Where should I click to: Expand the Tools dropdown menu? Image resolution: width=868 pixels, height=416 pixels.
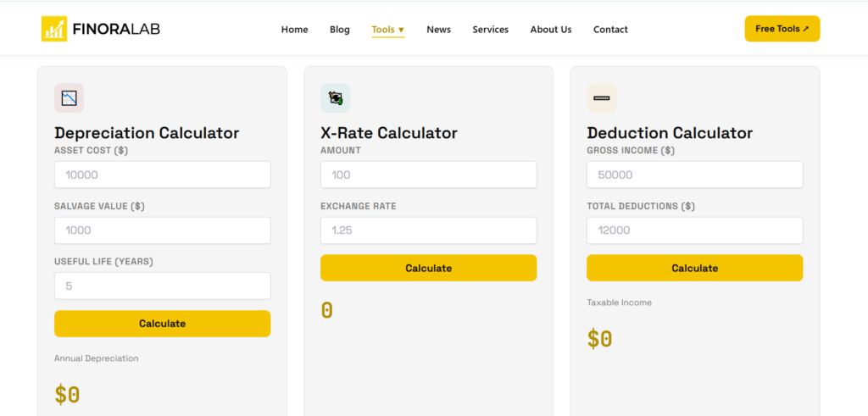click(388, 30)
